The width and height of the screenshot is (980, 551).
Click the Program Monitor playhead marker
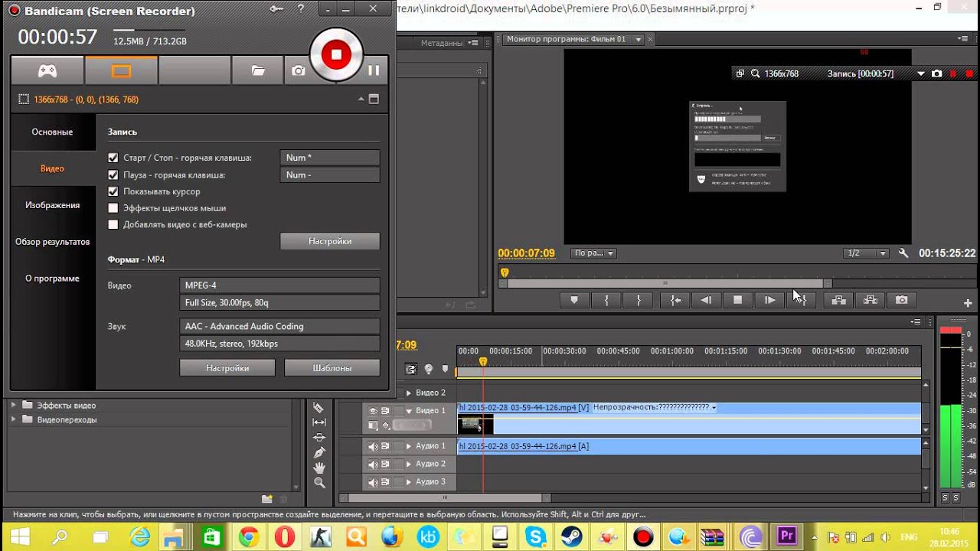pos(505,272)
